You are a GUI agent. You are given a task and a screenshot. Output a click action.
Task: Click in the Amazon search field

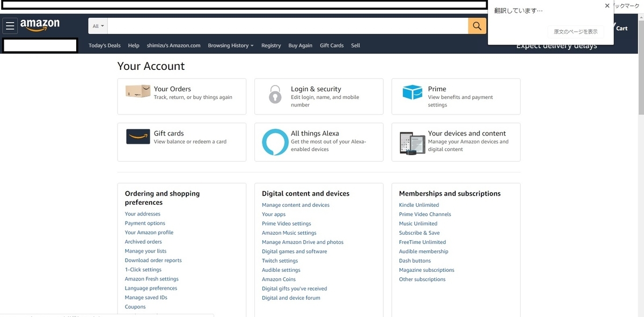click(x=288, y=26)
